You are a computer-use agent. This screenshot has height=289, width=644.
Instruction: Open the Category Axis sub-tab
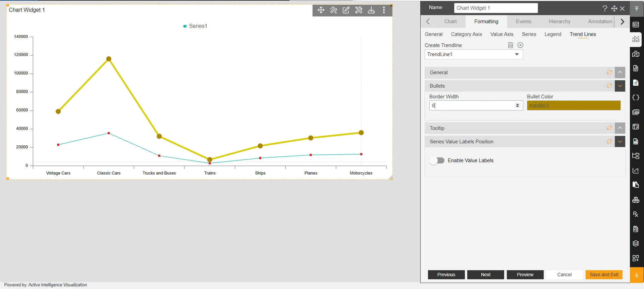point(466,34)
